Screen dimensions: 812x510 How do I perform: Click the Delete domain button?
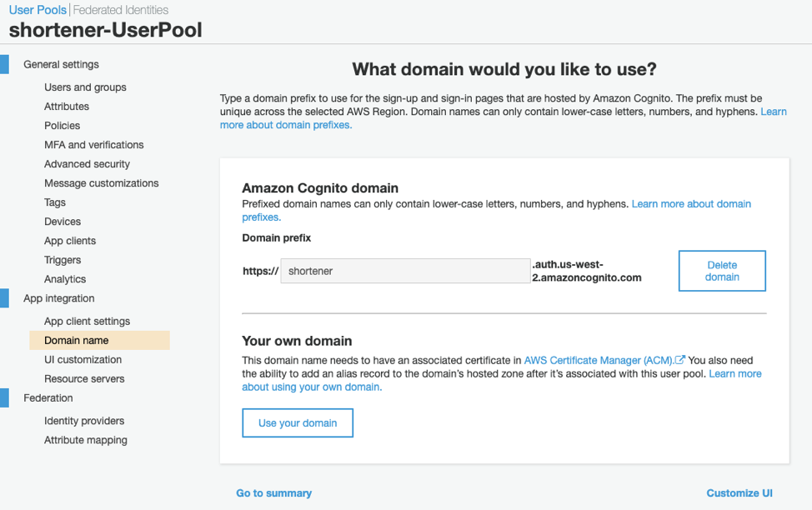point(722,270)
